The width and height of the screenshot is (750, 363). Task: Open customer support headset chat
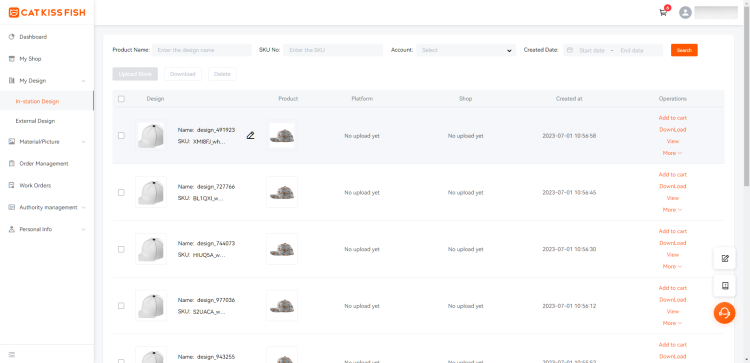click(725, 313)
